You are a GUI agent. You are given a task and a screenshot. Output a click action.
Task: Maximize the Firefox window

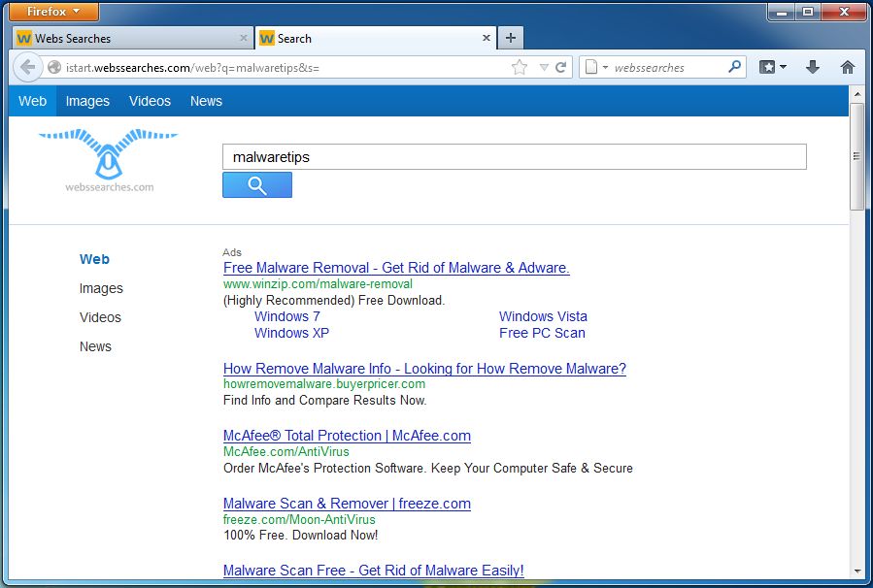(807, 12)
